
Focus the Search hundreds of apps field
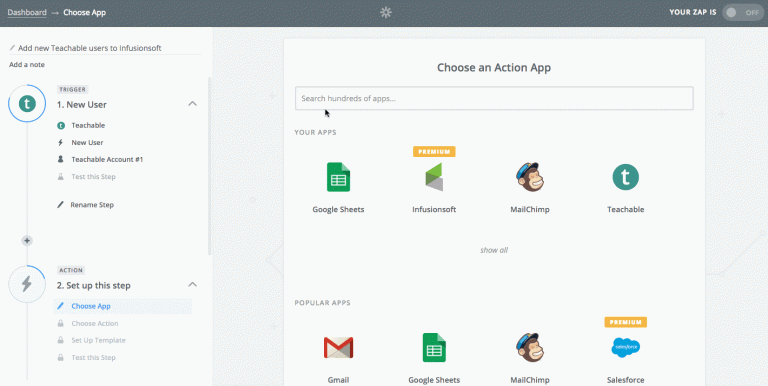tap(494, 98)
